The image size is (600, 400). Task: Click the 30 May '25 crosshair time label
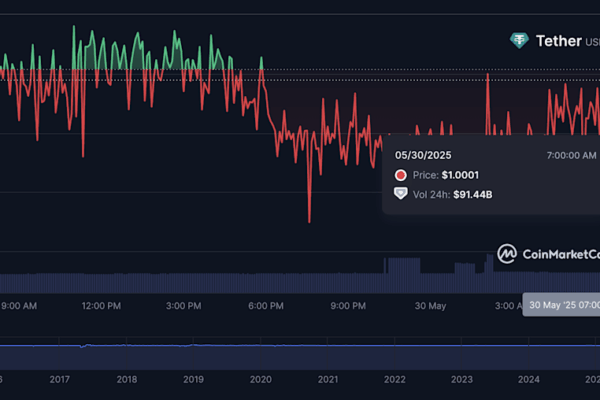click(561, 305)
